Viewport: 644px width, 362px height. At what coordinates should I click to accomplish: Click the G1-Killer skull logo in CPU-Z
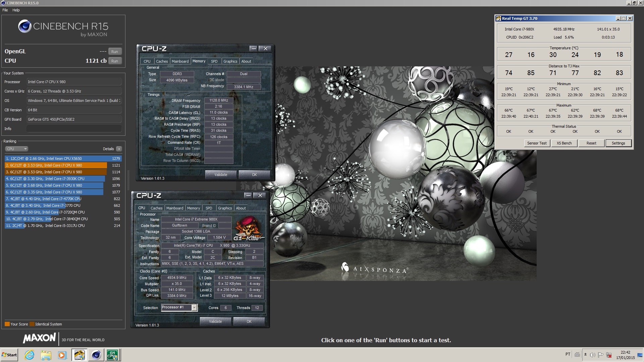249,228
